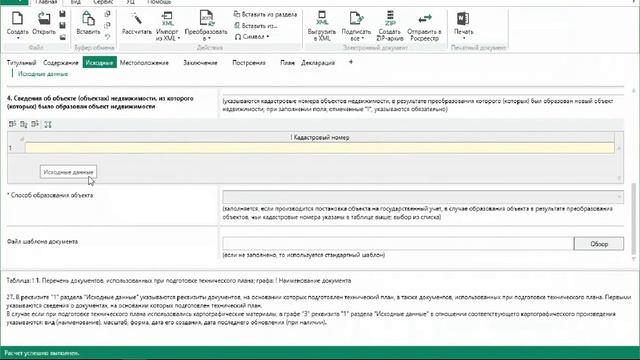Click the fourth table tool icon
640x360 pixels.
48,124
